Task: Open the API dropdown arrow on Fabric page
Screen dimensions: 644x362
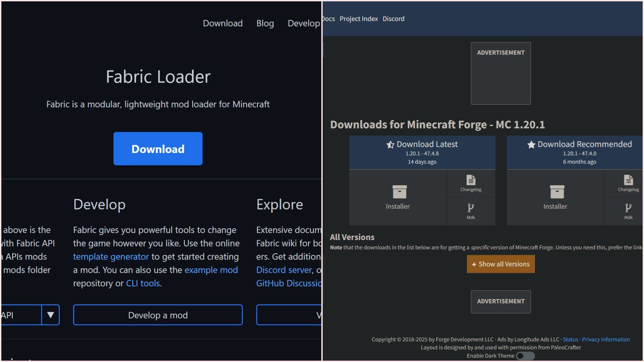Action: click(x=51, y=315)
